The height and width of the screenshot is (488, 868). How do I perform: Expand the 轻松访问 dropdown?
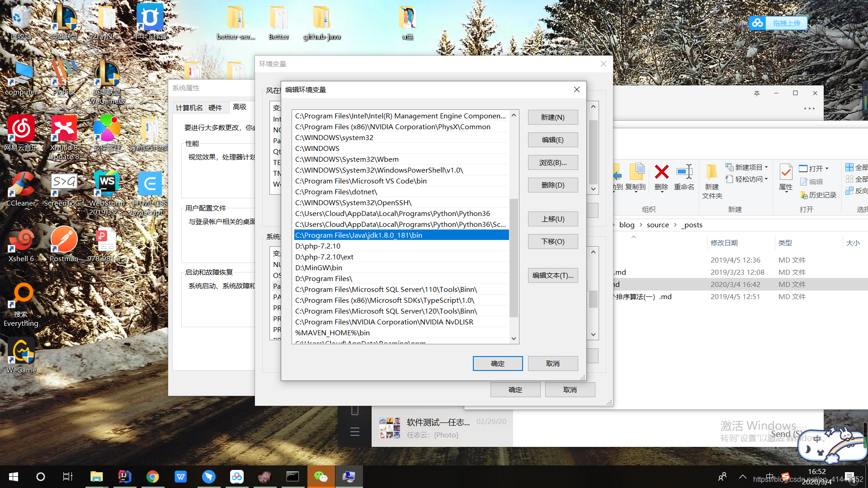[x=766, y=179]
